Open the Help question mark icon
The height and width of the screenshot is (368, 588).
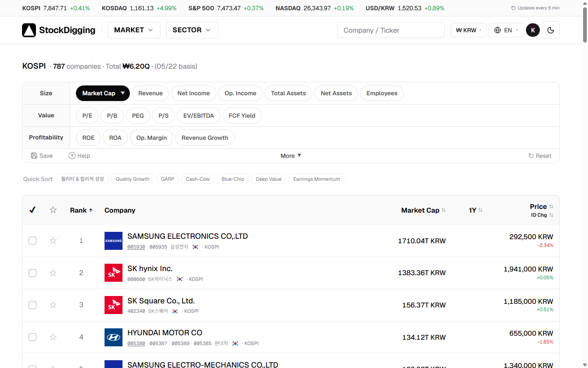72,156
